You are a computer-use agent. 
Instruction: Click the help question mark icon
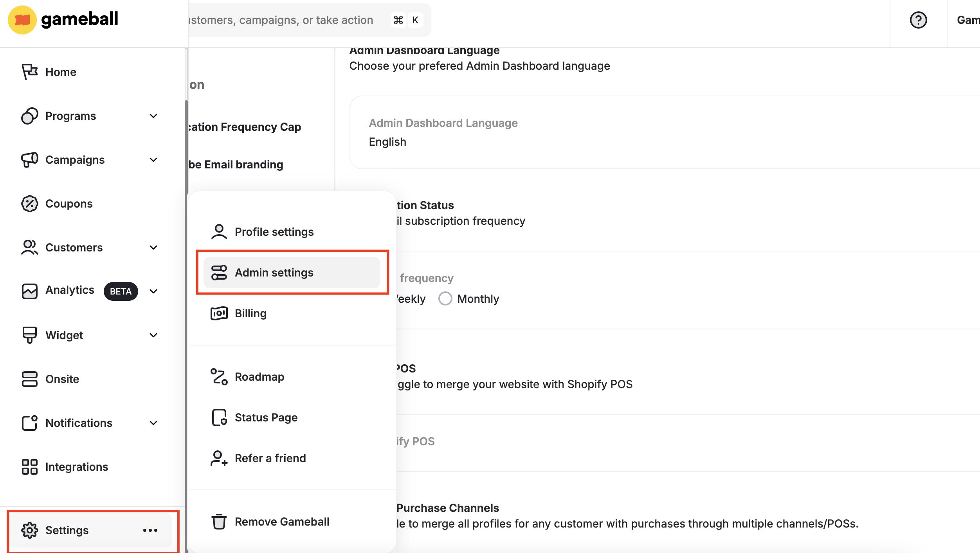919,20
